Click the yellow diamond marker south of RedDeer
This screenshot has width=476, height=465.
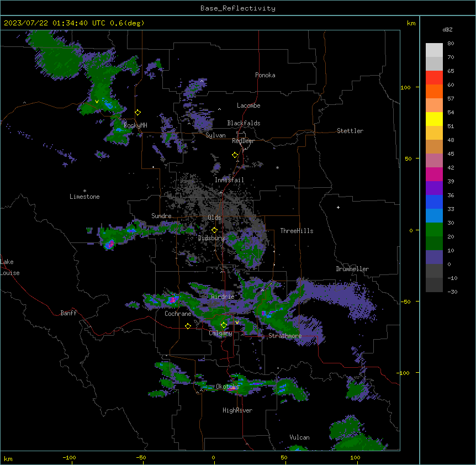[235, 155]
